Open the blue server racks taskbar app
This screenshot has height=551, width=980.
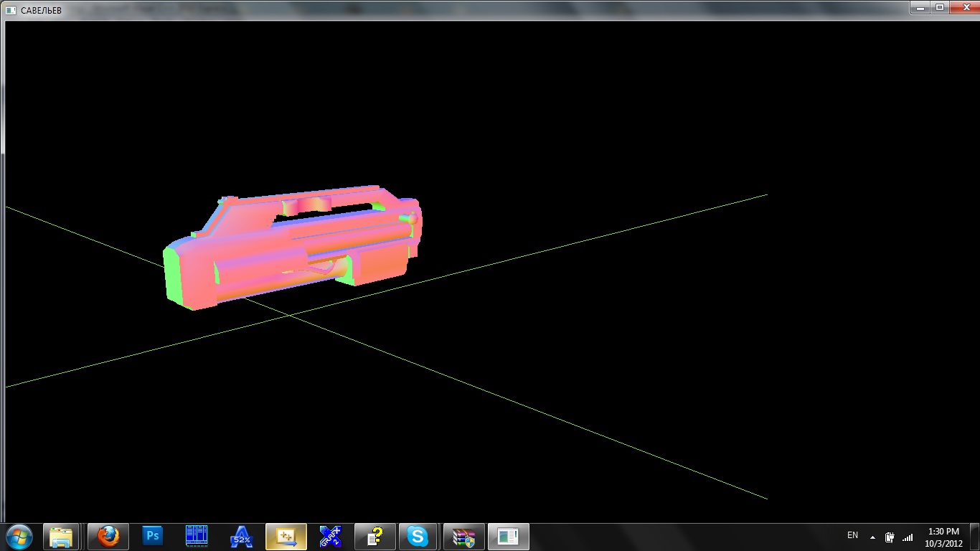coord(197,537)
